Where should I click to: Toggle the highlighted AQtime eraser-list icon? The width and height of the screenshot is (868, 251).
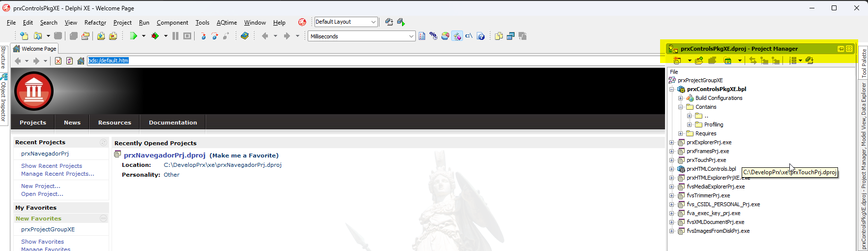pos(457,36)
